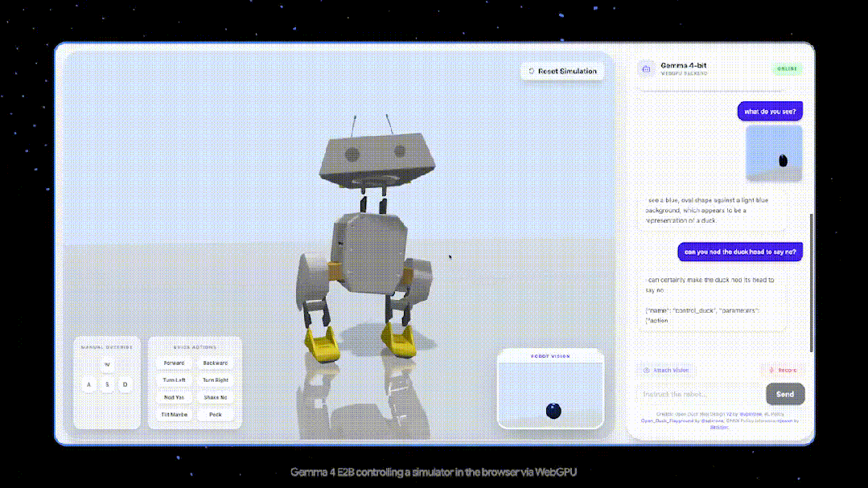This screenshot has width=868, height=488.
Task: Click the robot avatar icon beside Gemma 4-bit
Action: point(646,69)
